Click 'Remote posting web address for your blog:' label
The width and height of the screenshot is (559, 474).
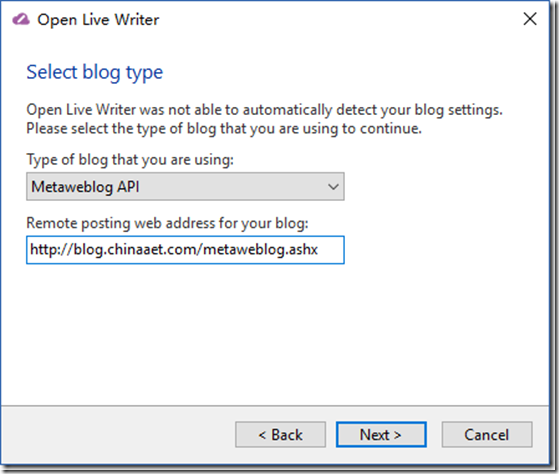pyautogui.click(x=168, y=223)
